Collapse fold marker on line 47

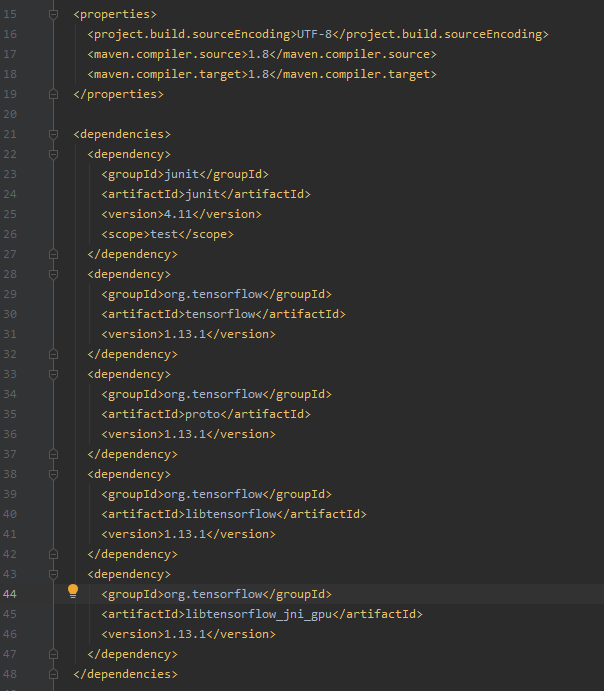point(53,654)
